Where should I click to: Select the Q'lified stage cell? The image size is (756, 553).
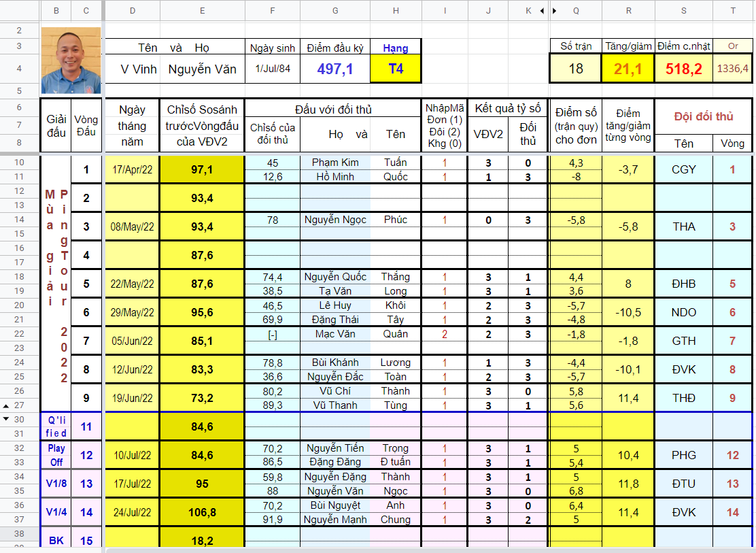click(x=56, y=426)
